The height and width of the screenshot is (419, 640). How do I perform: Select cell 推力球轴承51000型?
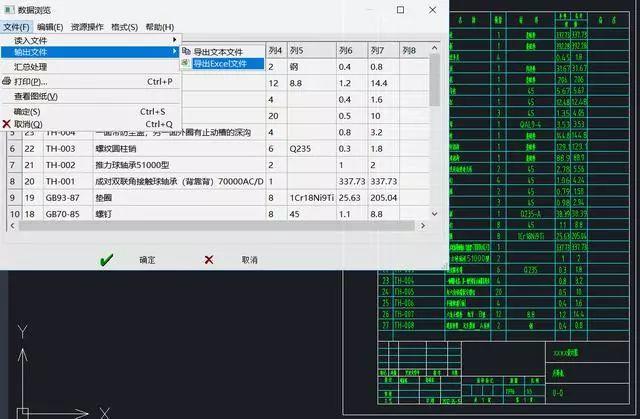click(x=180, y=165)
